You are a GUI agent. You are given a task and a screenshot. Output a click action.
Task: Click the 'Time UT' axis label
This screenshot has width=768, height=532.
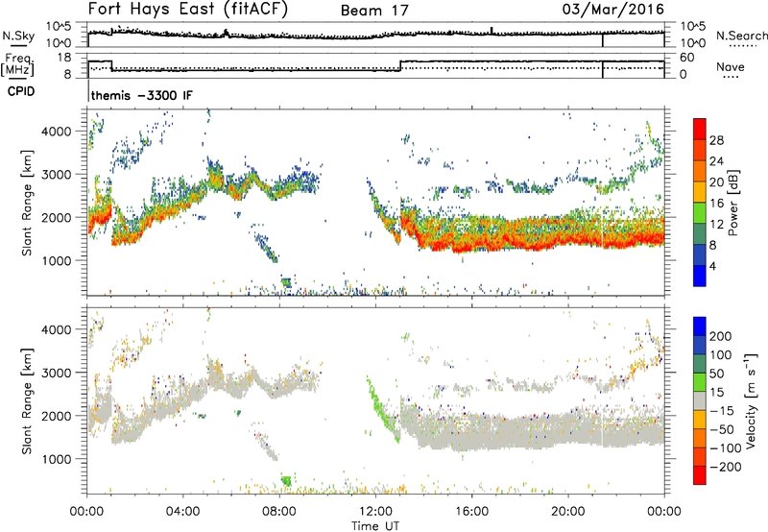375,526
